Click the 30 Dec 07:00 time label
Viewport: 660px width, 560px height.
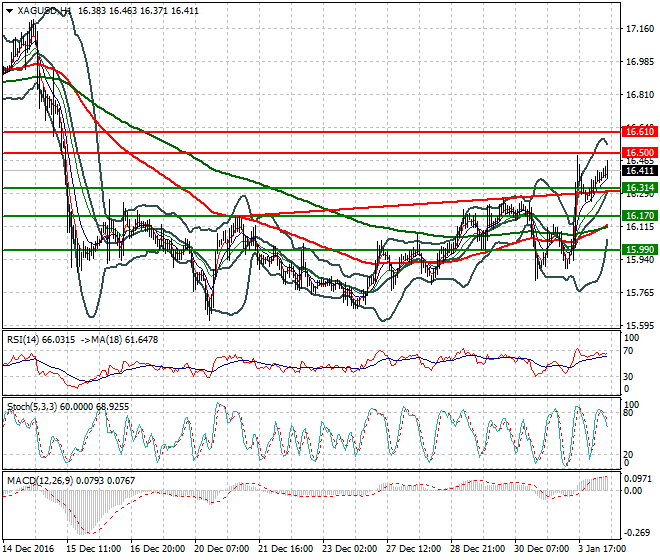click(542, 549)
